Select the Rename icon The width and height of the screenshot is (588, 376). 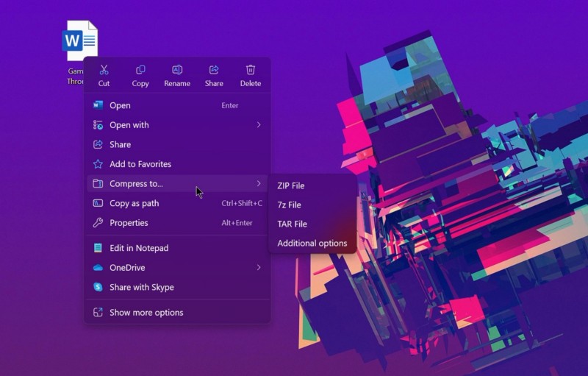177,70
